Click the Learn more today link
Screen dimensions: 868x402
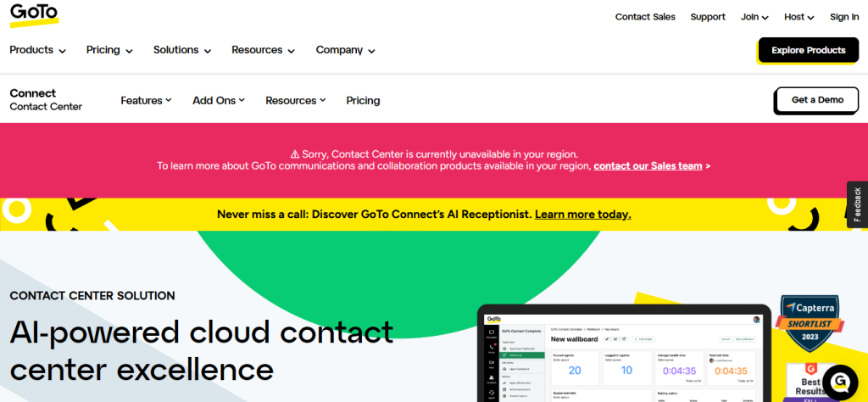[582, 215]
